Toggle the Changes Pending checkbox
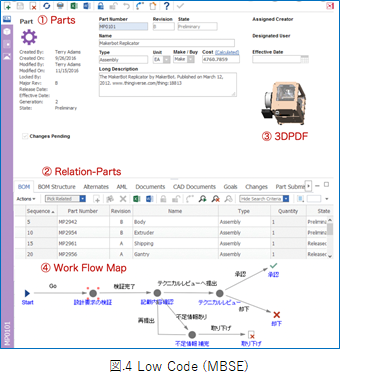 (25, 136)
